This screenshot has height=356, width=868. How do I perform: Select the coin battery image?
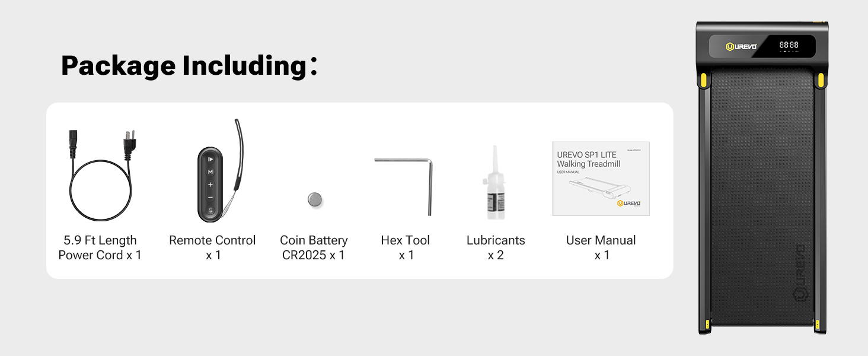tap(315, 199)
